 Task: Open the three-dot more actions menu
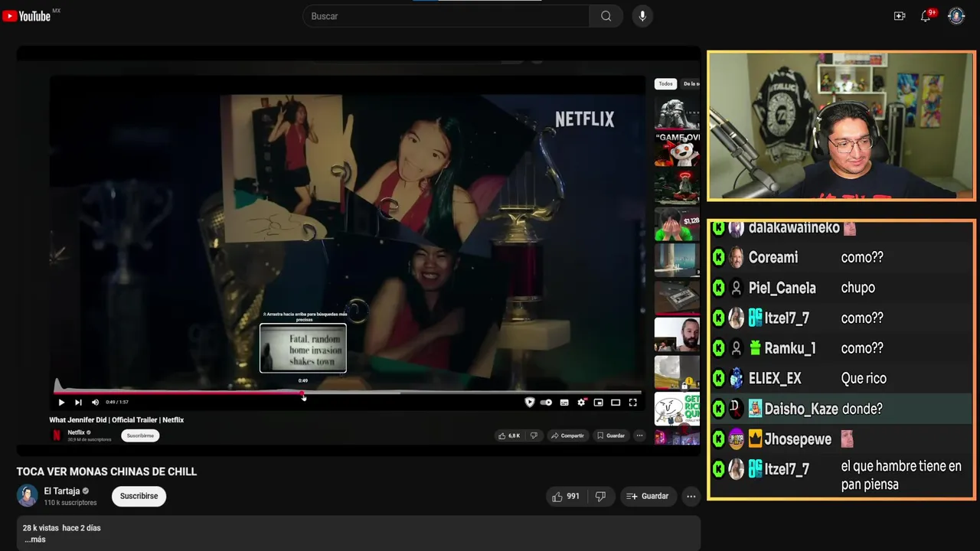point(691,497)
